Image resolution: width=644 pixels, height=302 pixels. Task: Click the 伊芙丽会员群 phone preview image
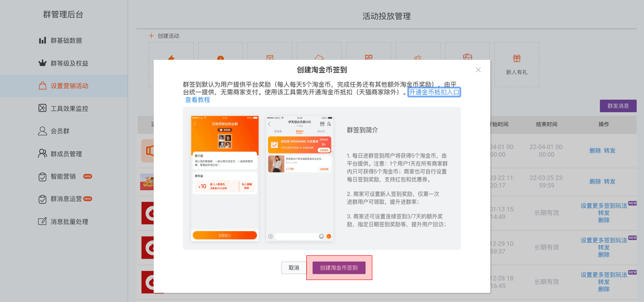[300, 178]
